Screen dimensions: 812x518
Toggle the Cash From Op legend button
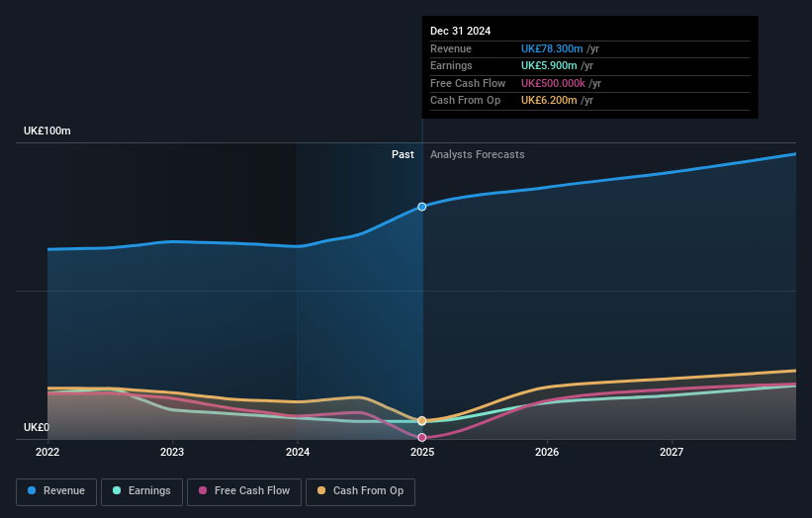click(x=360, y=491)
